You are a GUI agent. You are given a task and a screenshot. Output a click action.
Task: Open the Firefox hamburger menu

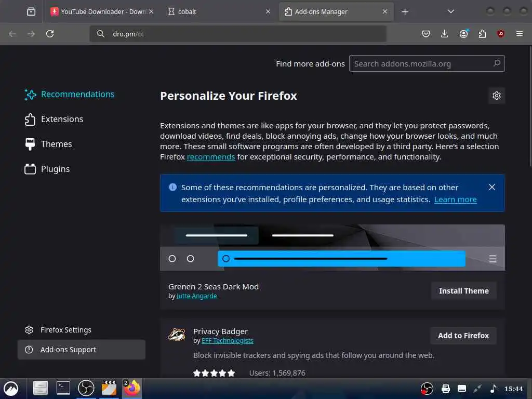(519, 34)
